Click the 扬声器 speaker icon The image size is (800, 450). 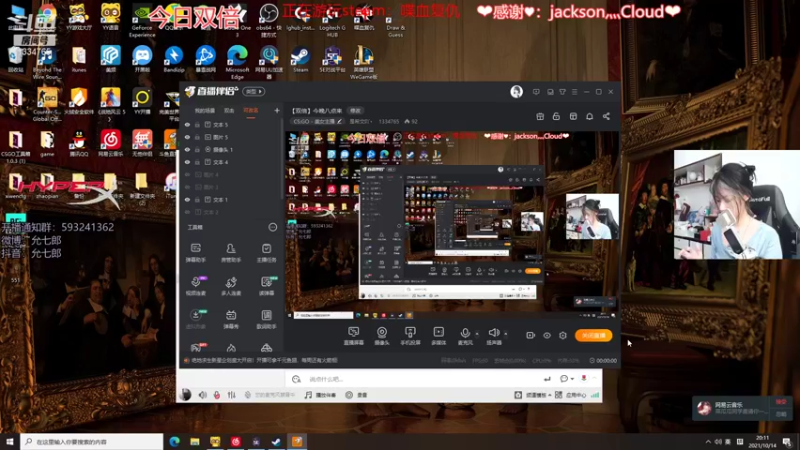(494, 336)
